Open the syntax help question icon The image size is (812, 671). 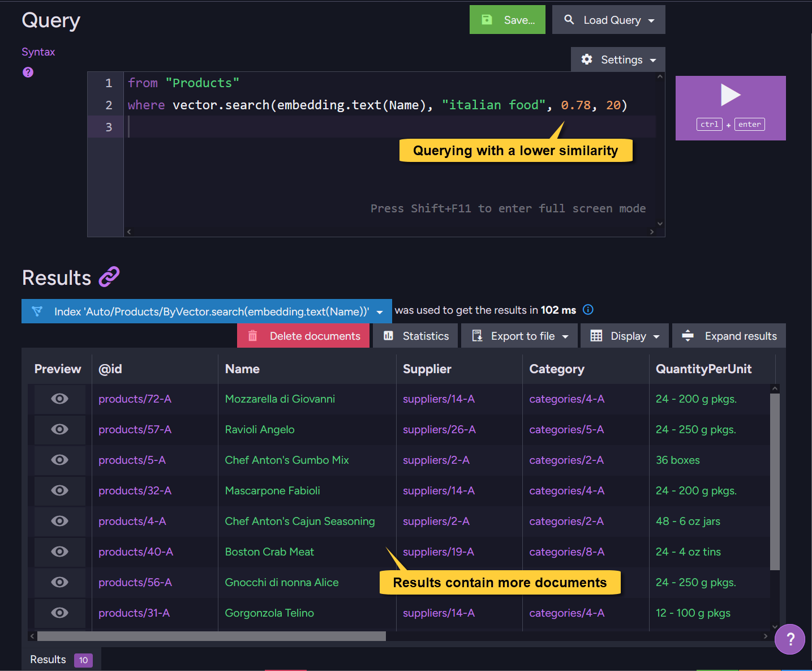tap(28, 72)
